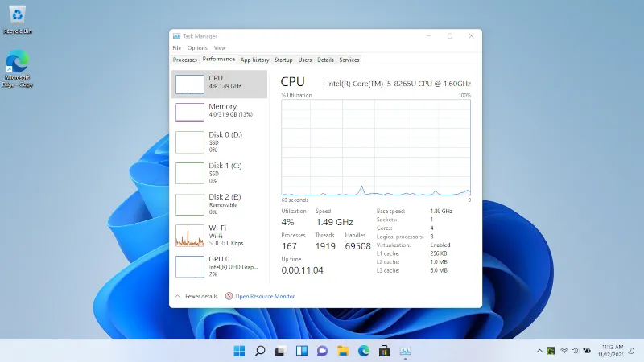Image resolution: width=644 pixels, height=362 pixels.
Task: Click the Fewer details label
Action: pyautogui.click(x=201, y=296)
